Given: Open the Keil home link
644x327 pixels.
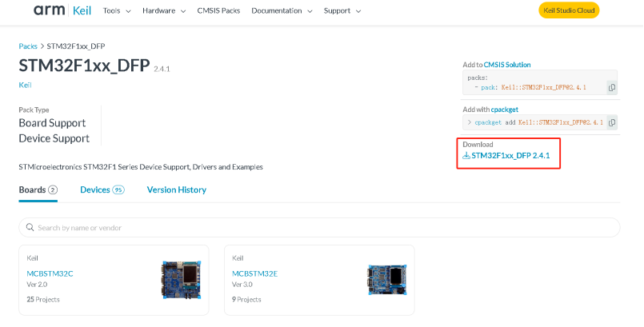Looking at the screenshot, I should coord(82,10).
